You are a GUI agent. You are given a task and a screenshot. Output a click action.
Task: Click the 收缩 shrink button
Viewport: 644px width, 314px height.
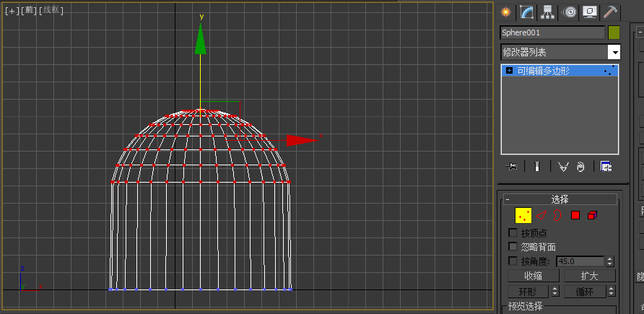click(534, 276)
